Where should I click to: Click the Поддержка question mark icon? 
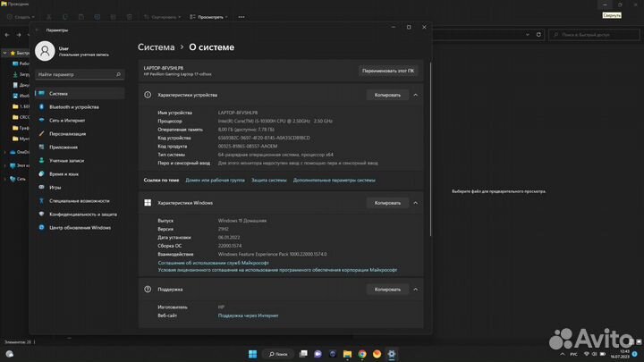[x=148, y=290]
